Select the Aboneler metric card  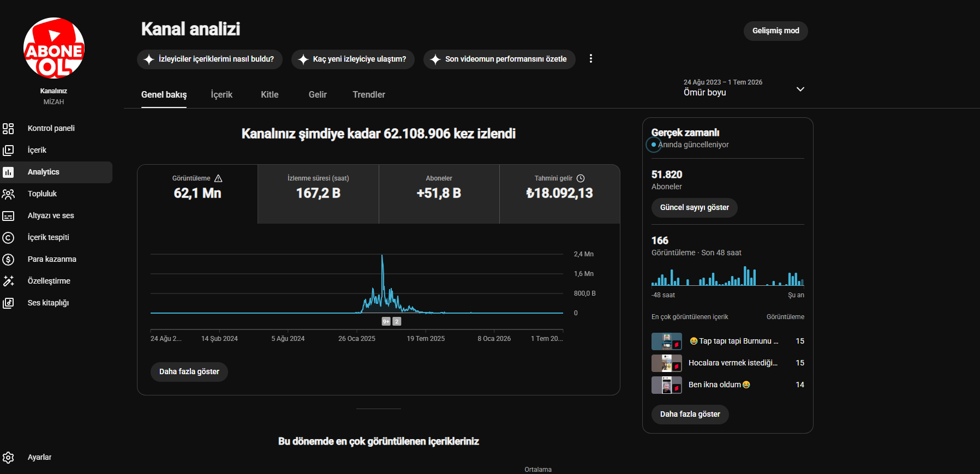point(439,194)
